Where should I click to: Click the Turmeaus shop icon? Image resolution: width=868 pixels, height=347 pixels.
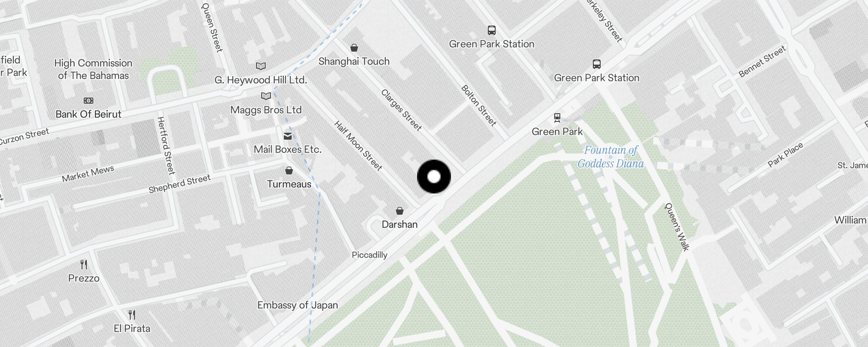pyautogui.click(x=289, y=170)
